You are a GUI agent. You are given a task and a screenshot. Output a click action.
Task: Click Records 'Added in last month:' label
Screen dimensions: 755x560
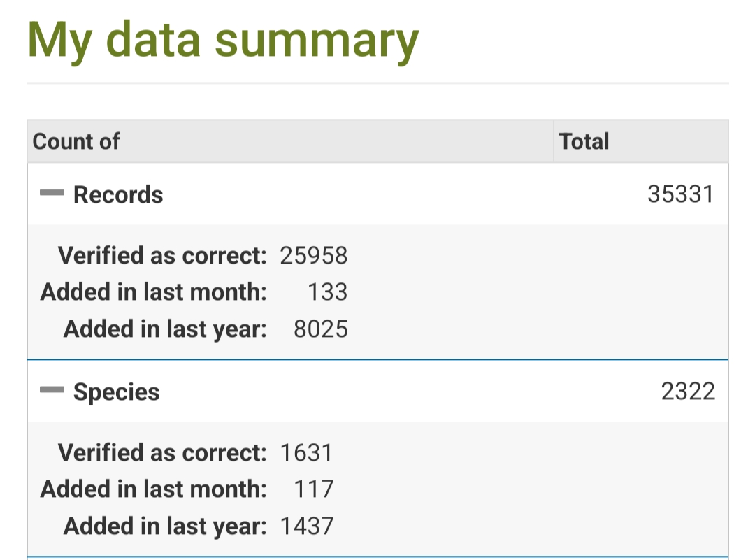click(x=154, y=292)
